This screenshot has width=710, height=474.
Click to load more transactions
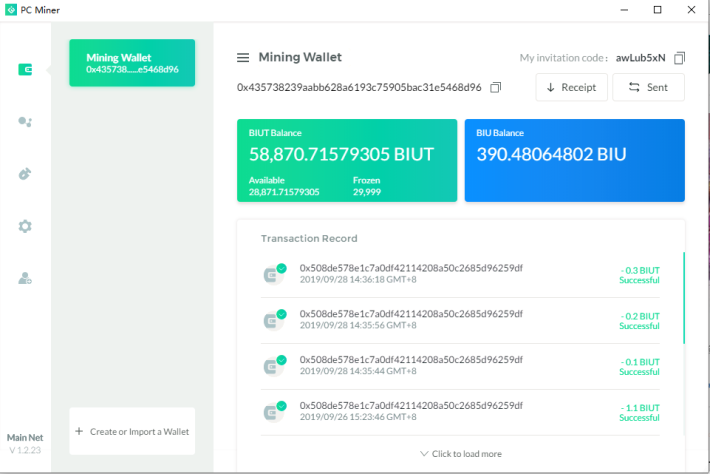click(461, 454)
